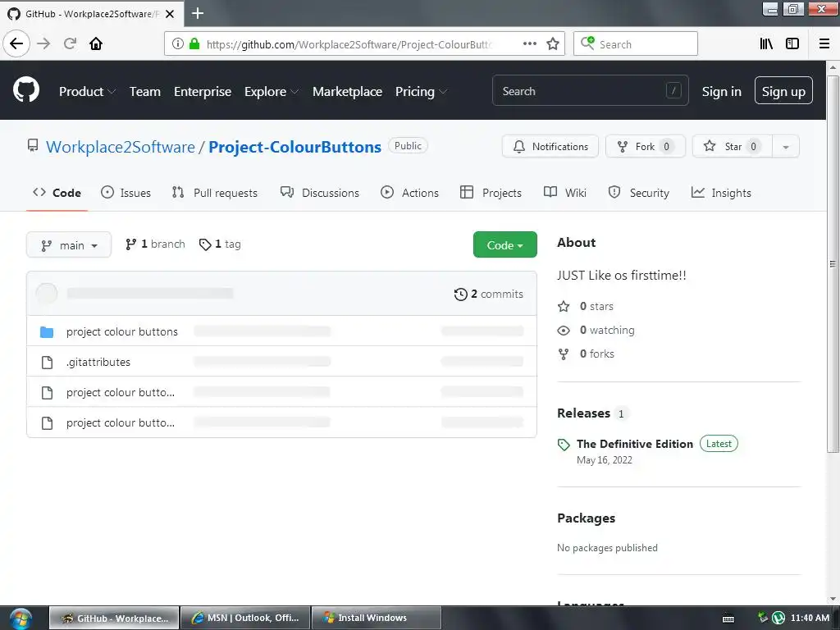Switch to the Security tab
The width and height of the screenshot is (840, 630).
pos(638,193)
